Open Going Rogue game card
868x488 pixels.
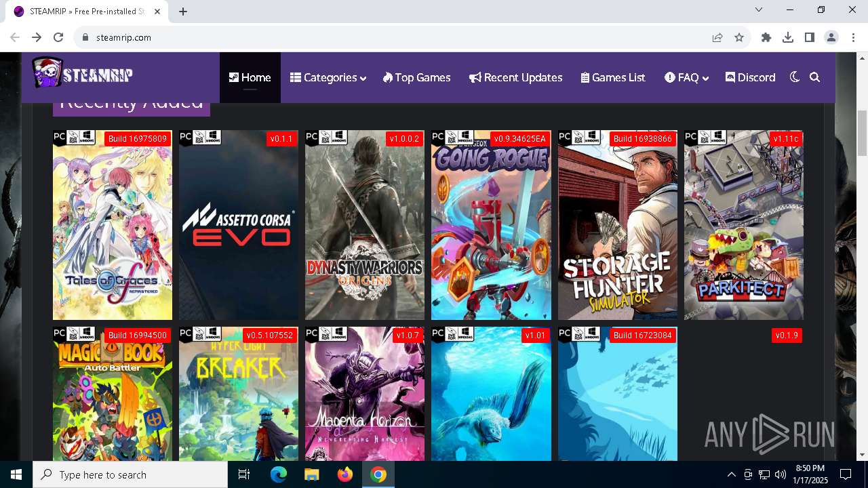coord(491,225)
